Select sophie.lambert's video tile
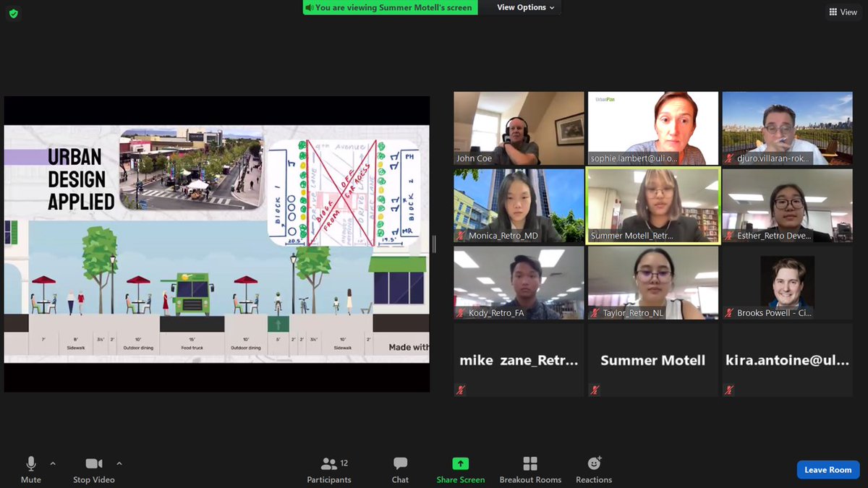 point(653,129)
